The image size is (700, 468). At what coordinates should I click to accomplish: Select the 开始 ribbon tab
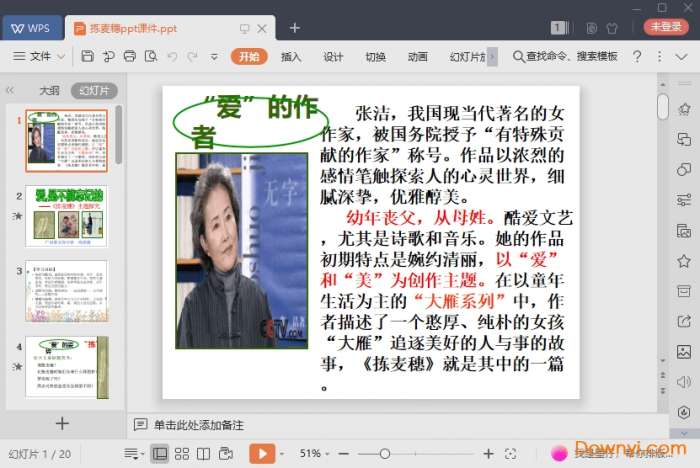(x=249, y=57)
